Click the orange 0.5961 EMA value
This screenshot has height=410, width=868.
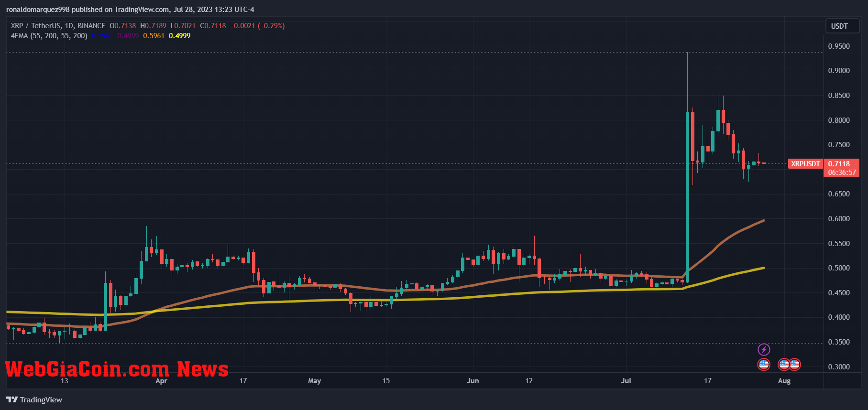154,36
